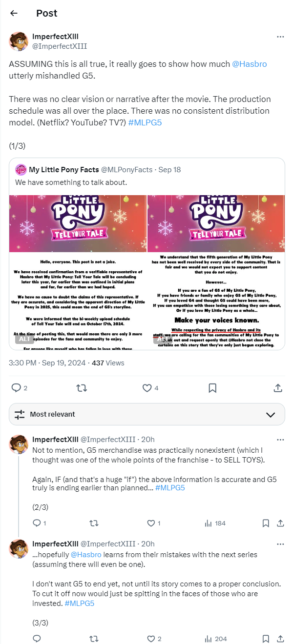Reply to the (3/3) thread post
This screenshot has width=293, height=644.
37,638
